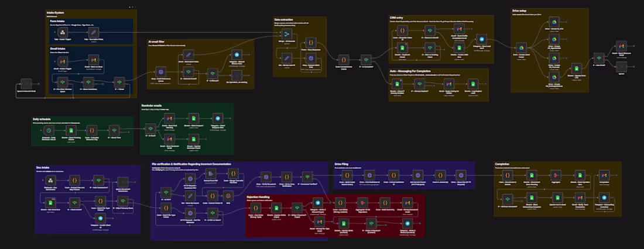644x249 pixels.
Task: Open the Drive Create 01_KYC node
Action: pos(554,23)
